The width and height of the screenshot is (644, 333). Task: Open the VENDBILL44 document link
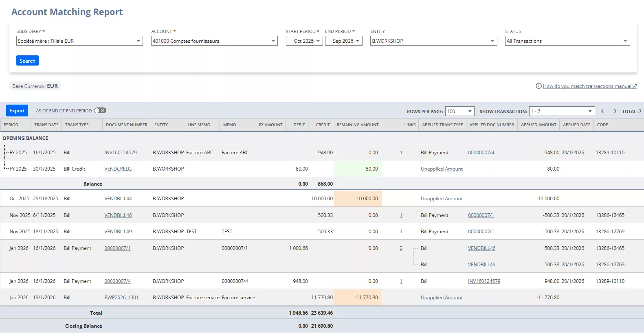pyautogui.click(x=118, y=199)
